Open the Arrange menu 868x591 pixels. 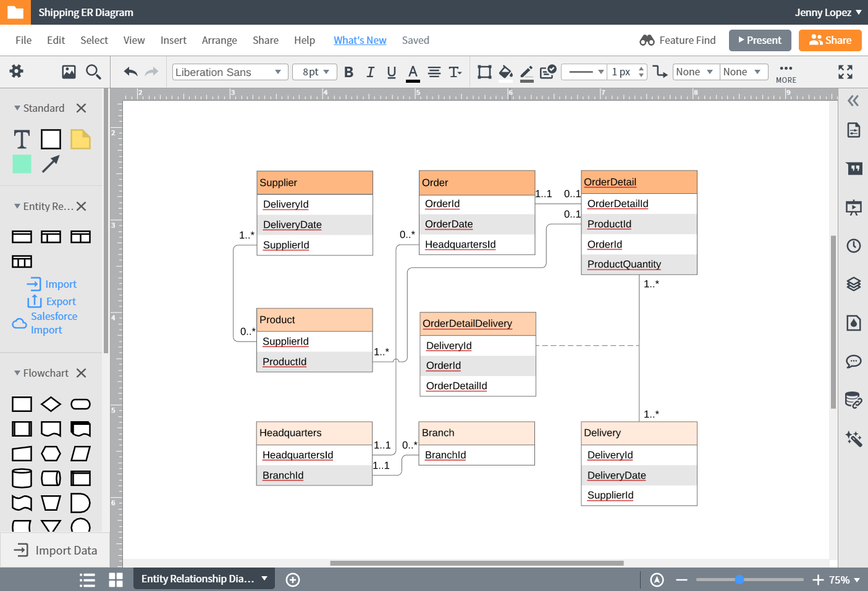click(219, 40)
